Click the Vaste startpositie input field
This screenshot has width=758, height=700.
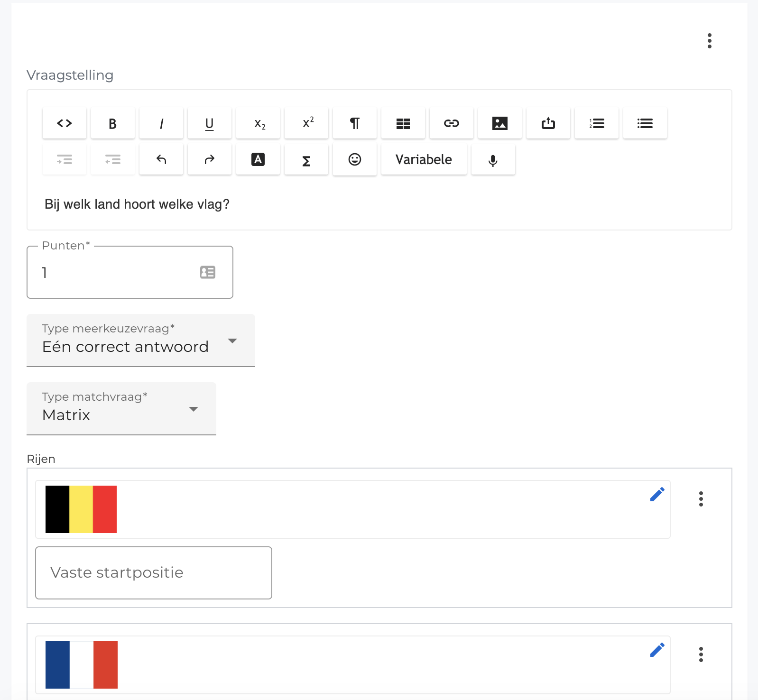click(154, 573)
